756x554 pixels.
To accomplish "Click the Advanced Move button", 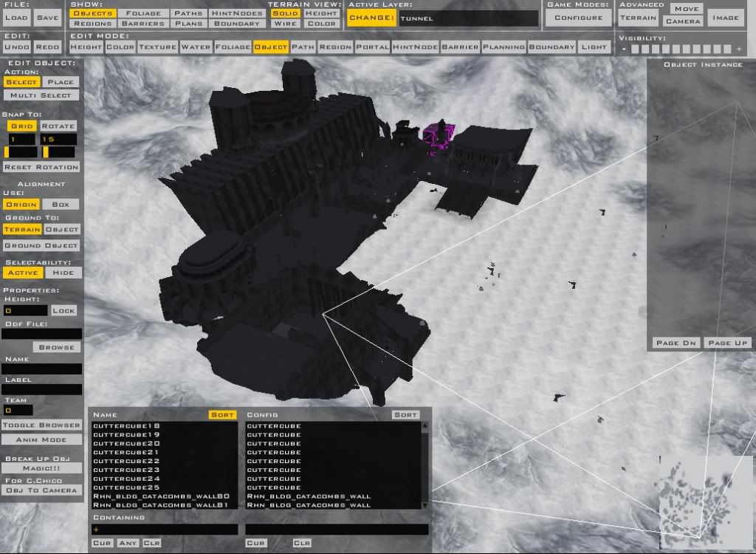I will (x=687, y=9).
